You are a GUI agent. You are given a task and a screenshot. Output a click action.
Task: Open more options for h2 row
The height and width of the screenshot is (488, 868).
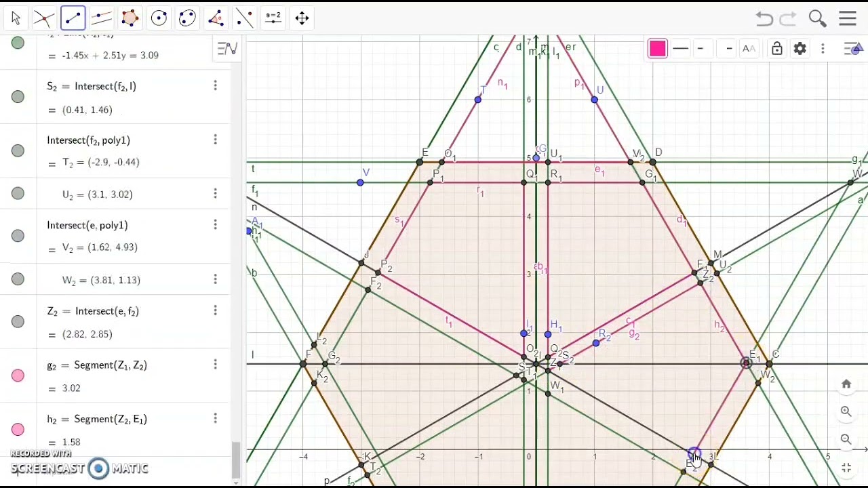coord(215,419)
